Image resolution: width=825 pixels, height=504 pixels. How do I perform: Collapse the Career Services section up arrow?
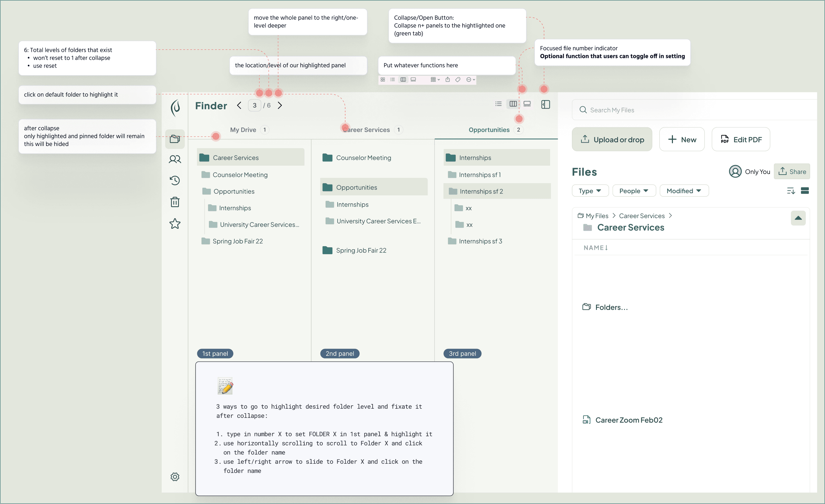(x=798, y=218)
